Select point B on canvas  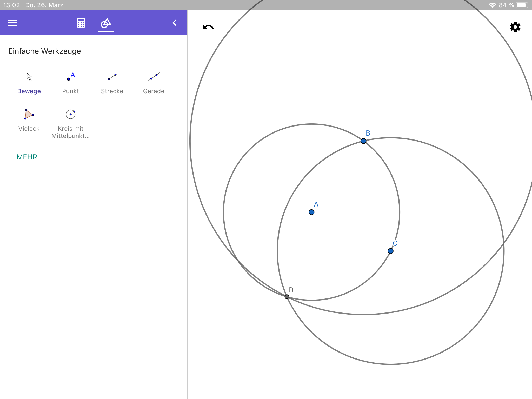[x=363, y=141]
